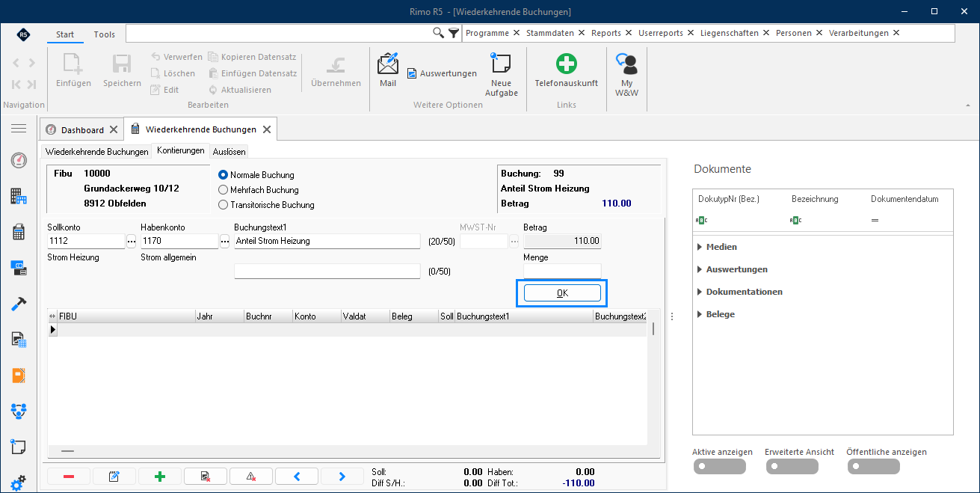Expand the Medien group
This screenshot has height=493, width=980.
coord(700,247)
